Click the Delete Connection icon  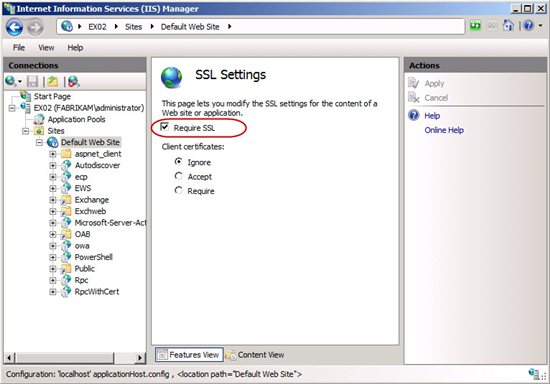[74, 81]
